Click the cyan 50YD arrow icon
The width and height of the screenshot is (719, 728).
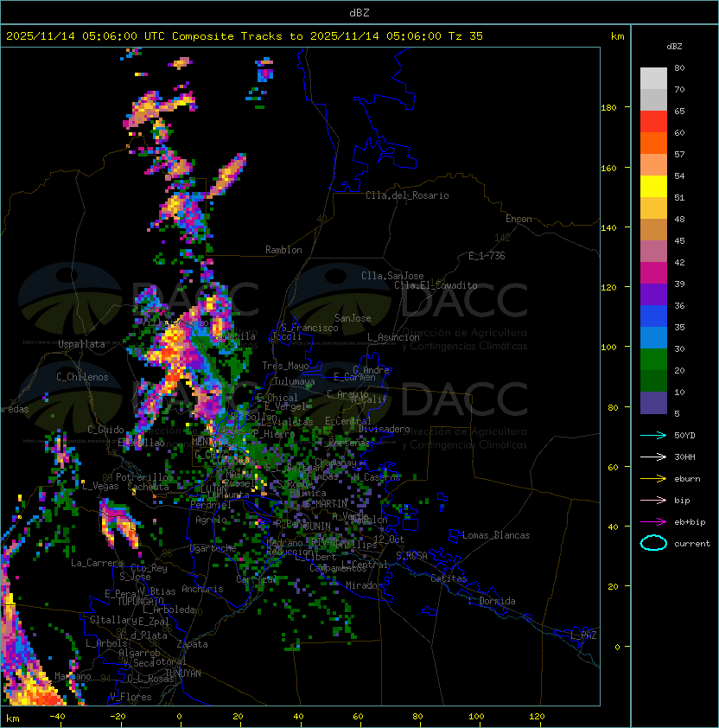click(x=653, y=435)
